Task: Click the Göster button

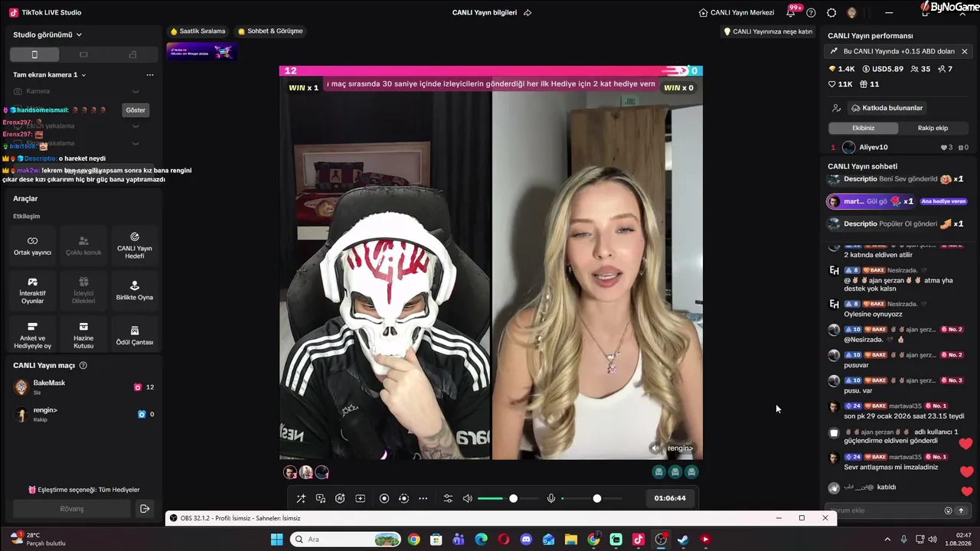Action: (136, 110)
